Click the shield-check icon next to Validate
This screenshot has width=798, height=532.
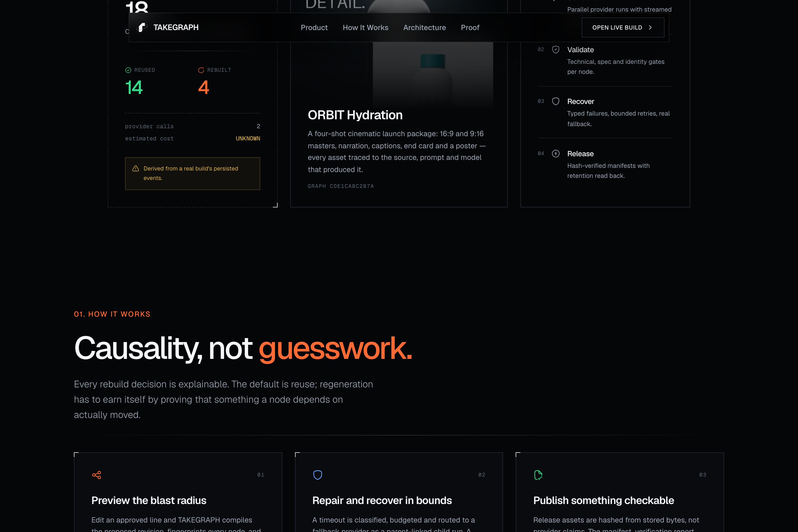556,50
